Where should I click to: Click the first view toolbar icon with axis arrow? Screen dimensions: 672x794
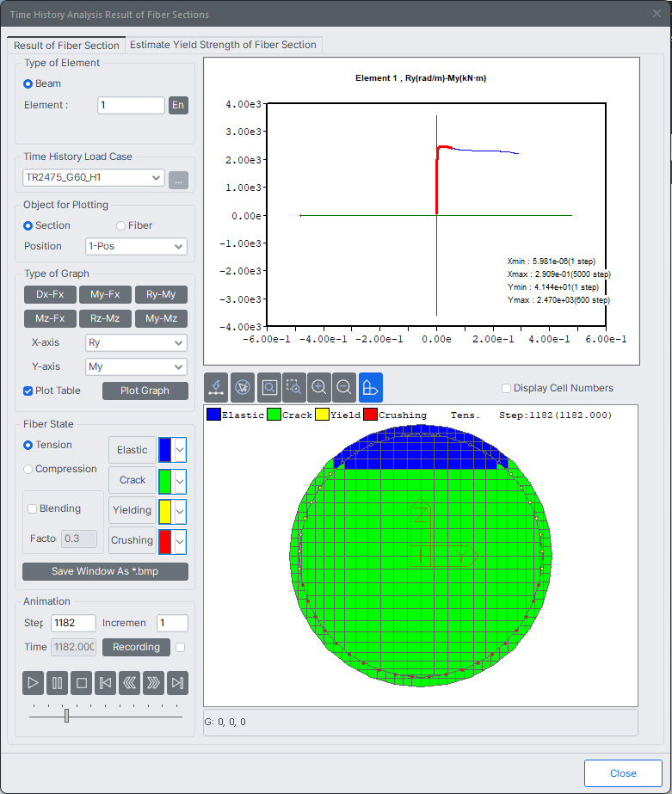216,387
